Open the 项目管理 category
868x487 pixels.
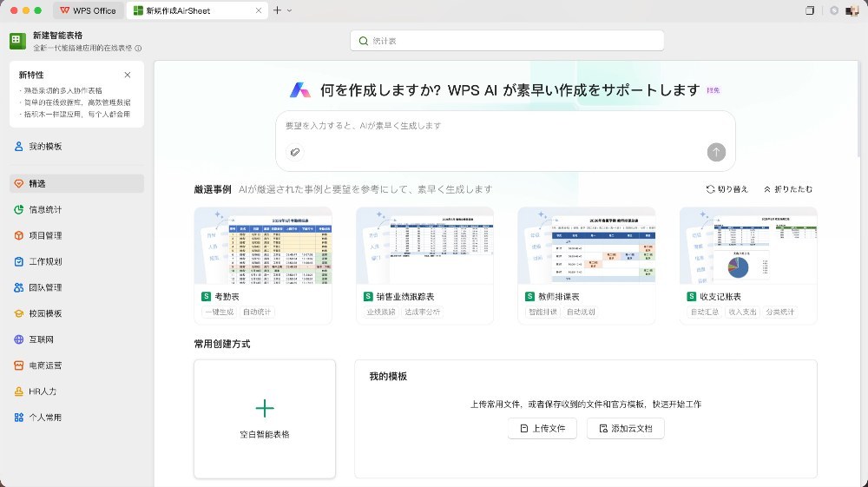76,236
